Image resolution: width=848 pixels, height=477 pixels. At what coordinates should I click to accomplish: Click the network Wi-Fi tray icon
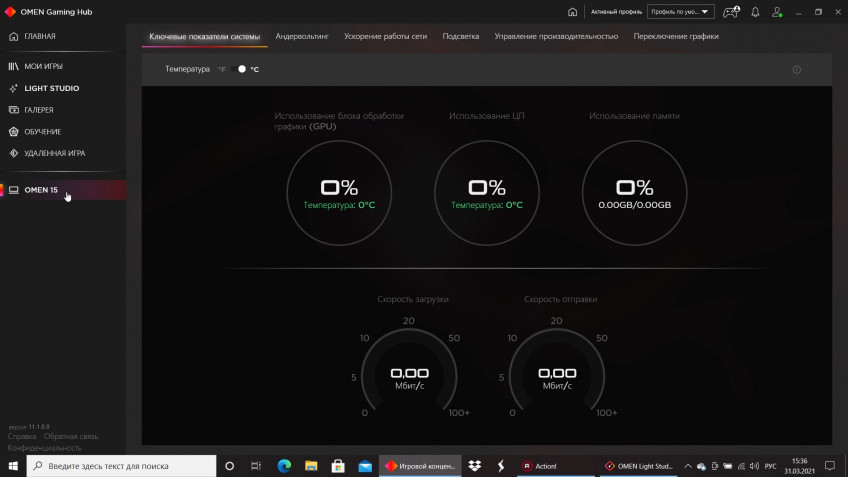(x=741, y=466)
